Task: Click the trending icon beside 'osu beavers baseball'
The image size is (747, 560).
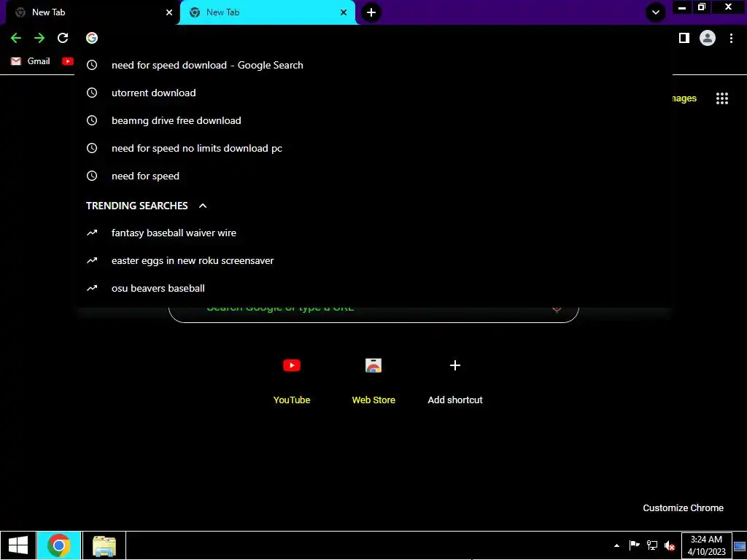Action: [x=92, y=288]
